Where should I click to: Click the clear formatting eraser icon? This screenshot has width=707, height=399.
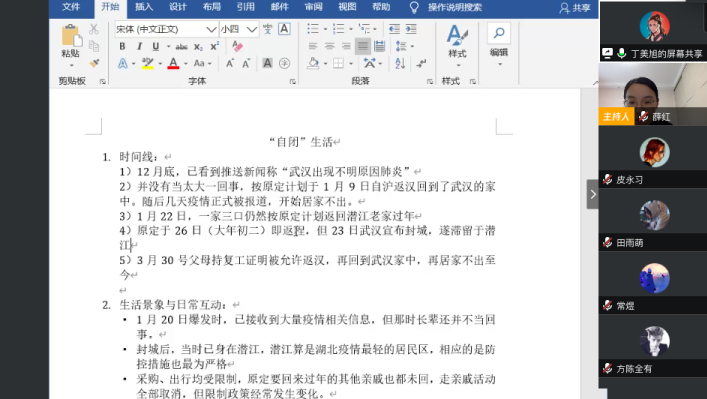tap(237, 46)
